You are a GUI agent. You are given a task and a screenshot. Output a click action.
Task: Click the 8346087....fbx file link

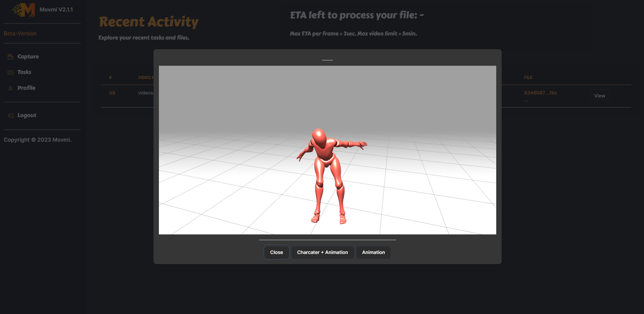coord(540,93)
